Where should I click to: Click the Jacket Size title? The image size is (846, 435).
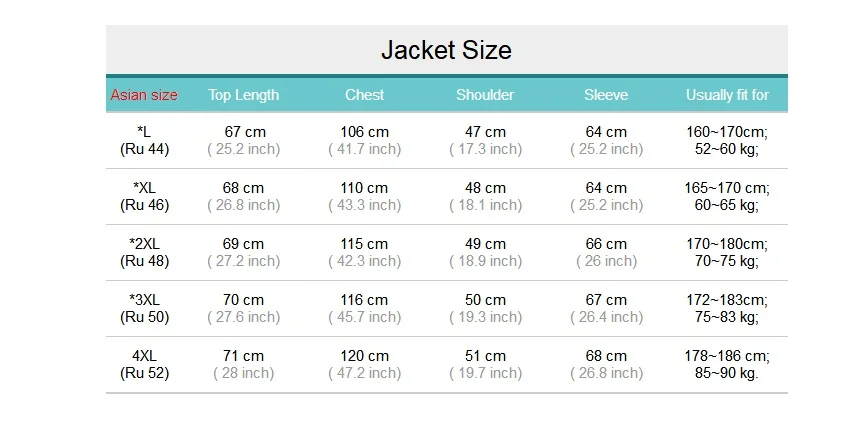446,50
